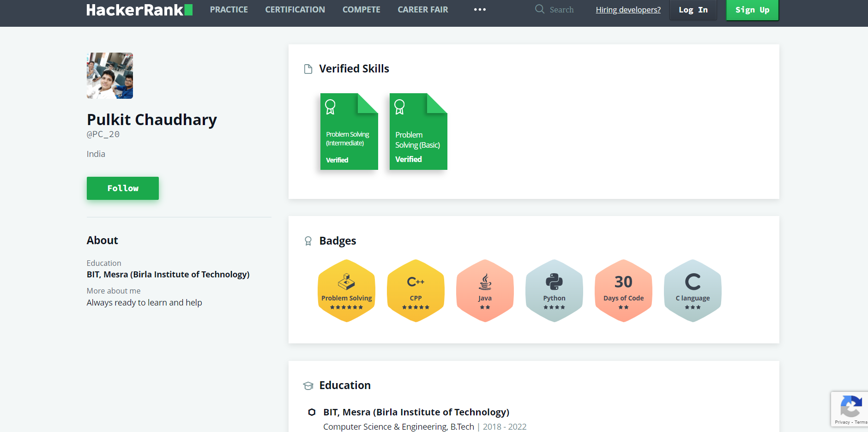868x432 pixels.
Task: Click the search magnifier icon
Action: 540,9
